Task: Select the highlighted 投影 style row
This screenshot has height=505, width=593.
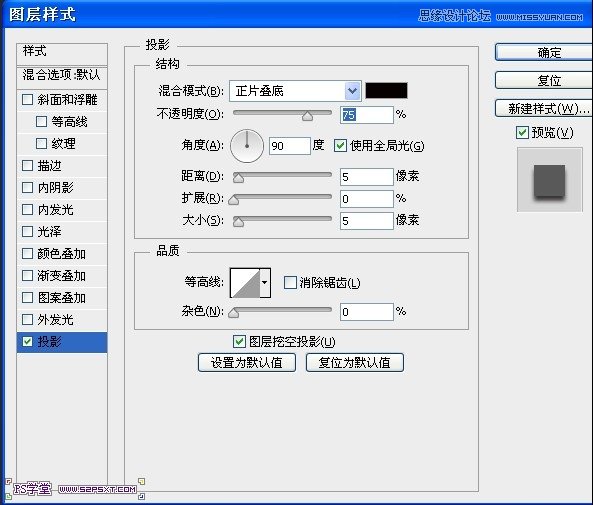Action: coord(62,342)
